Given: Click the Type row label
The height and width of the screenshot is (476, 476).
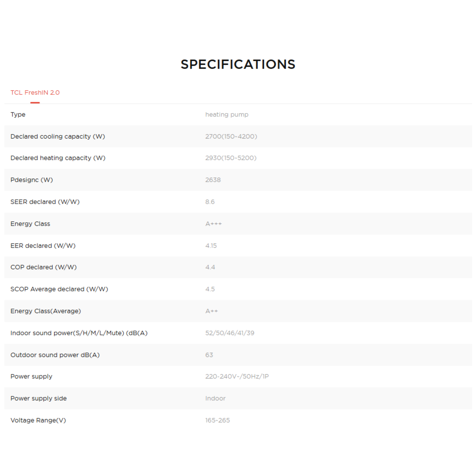Looking at the screenshot, I should point(18,115).
